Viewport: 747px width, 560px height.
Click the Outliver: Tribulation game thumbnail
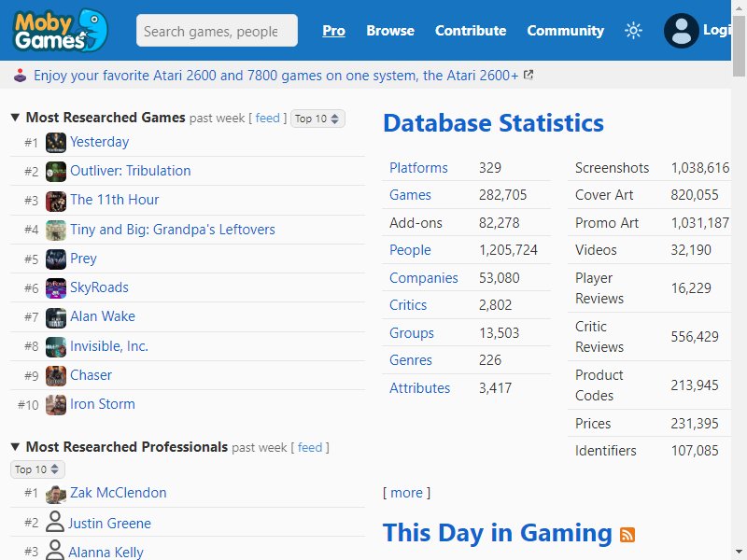56,172
